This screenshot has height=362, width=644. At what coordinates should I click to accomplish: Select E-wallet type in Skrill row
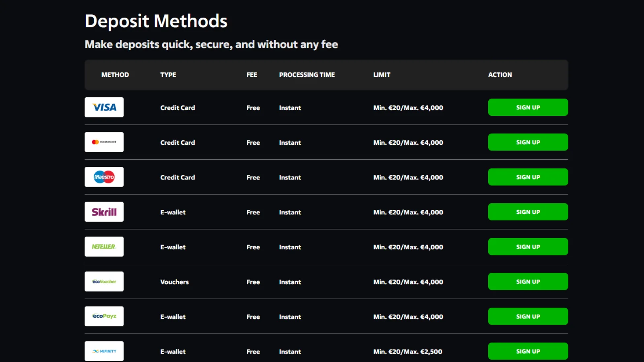click(173, 212)
